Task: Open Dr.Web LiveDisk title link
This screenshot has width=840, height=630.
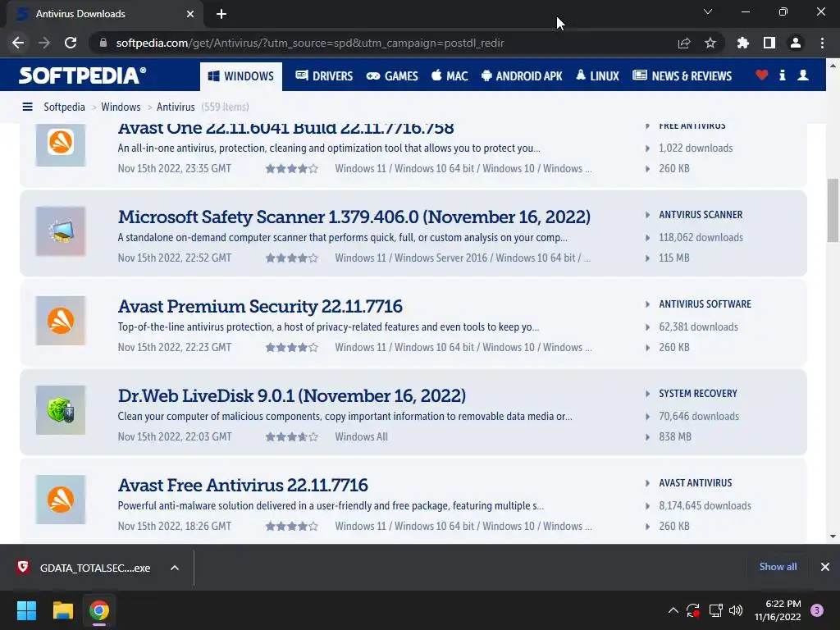Action: tap(291, 396)
